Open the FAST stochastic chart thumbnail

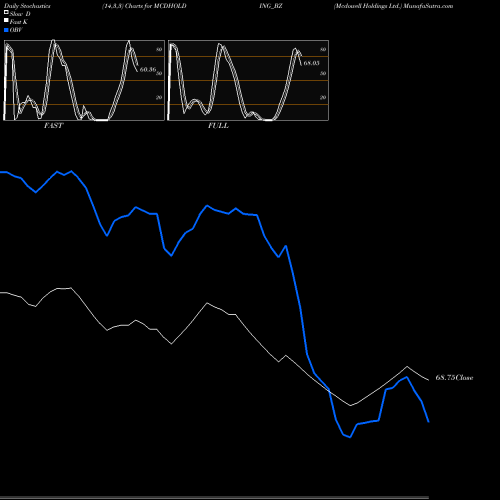click(84, 80)
